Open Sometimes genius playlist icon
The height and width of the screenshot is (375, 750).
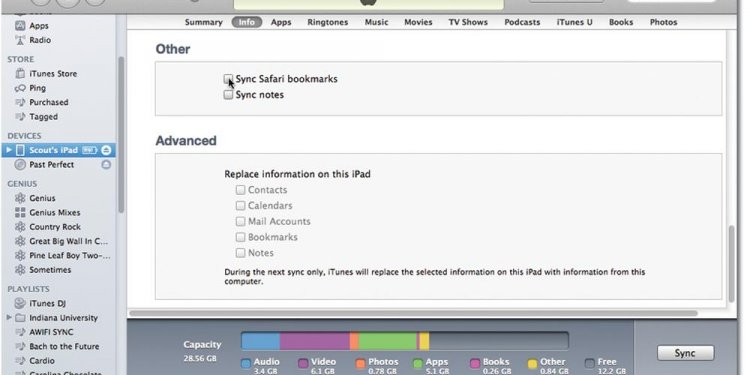point(20,270)
